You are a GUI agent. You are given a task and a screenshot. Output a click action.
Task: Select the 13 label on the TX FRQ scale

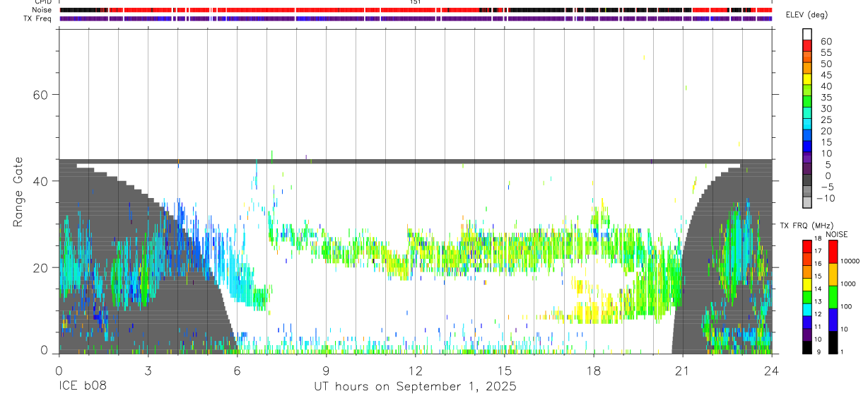tap(817, 301)
